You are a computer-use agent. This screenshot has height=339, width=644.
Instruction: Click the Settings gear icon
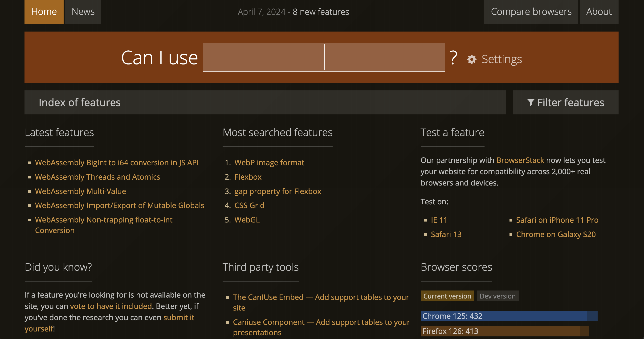472,60
